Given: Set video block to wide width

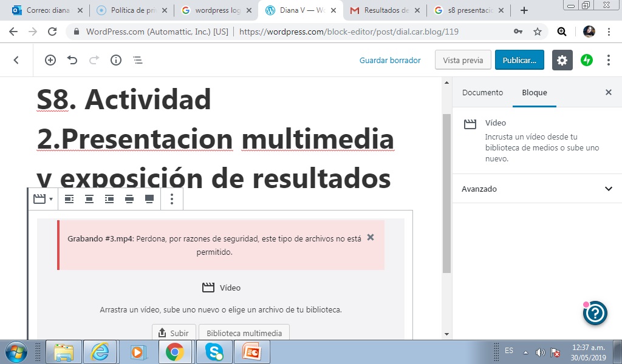Looking at the screenshot, I should 129,199.
